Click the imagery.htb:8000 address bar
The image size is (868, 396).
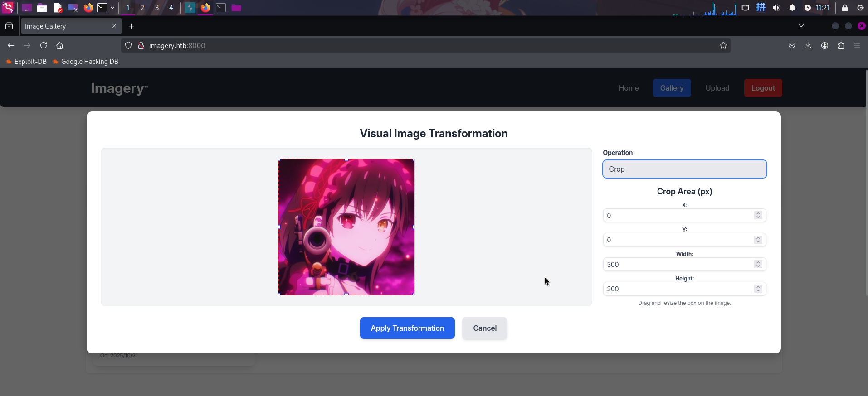[426, 45]
